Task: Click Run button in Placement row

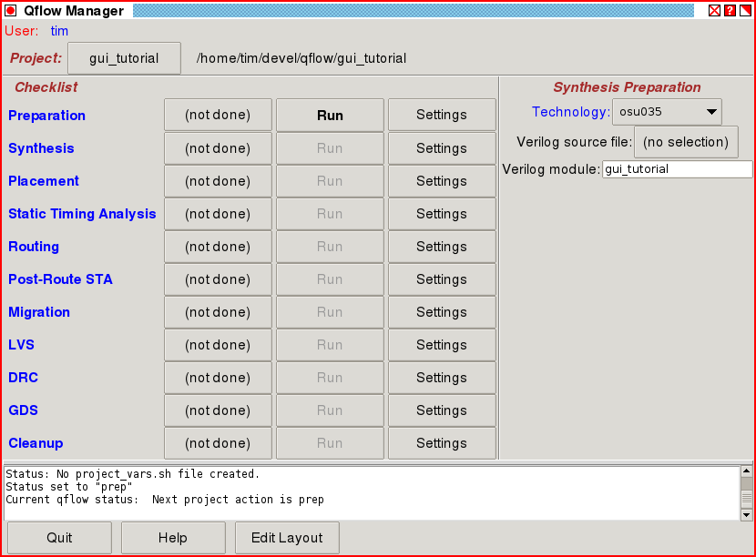Action: pos(330,181)
